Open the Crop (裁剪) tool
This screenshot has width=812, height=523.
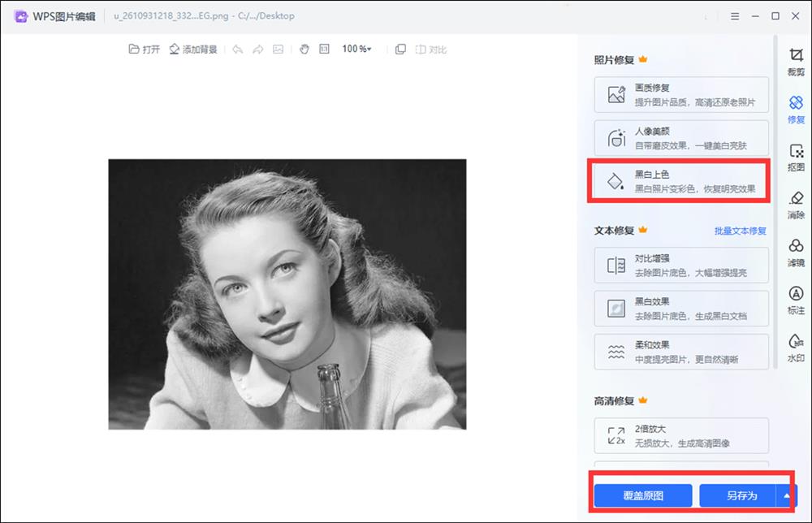(x=796, y=62)
